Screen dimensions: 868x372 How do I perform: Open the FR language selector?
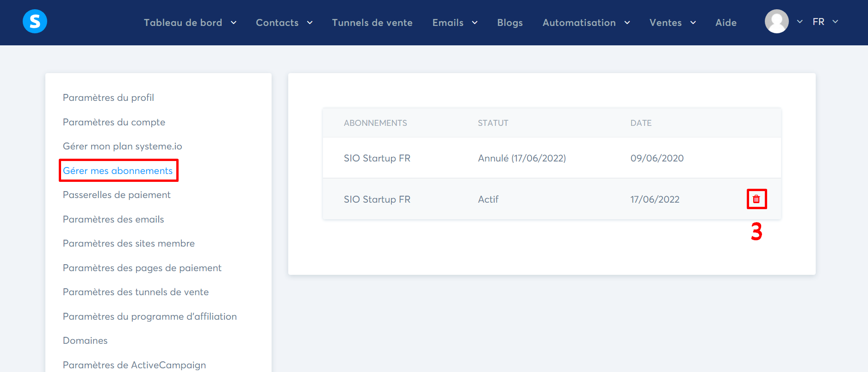point(825,22)
